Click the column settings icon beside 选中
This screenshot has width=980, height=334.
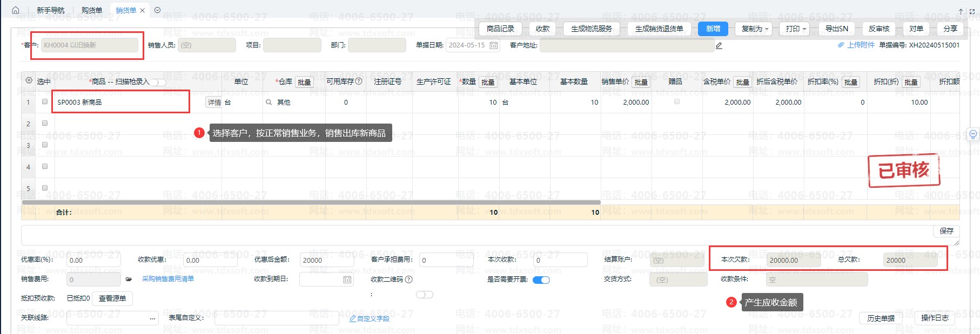29,81
